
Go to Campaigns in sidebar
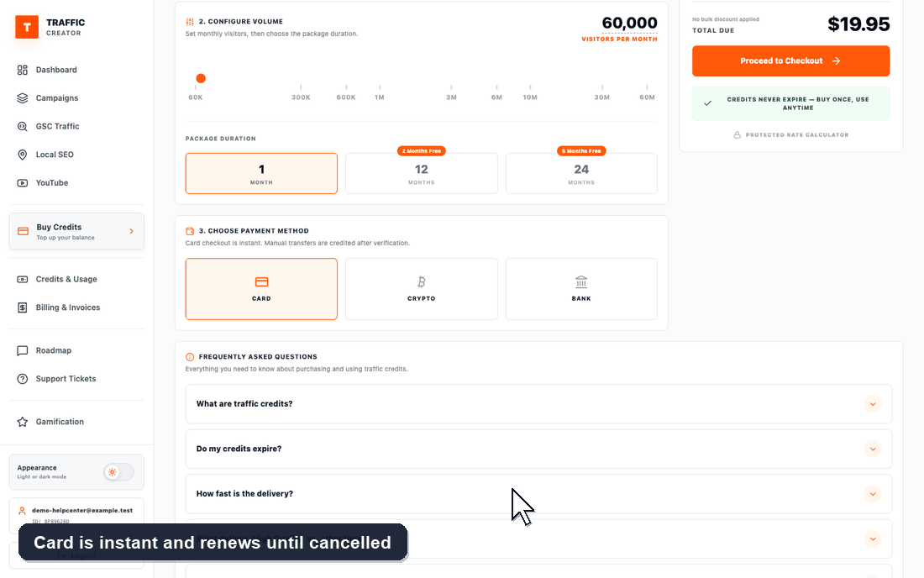(76, 98)
